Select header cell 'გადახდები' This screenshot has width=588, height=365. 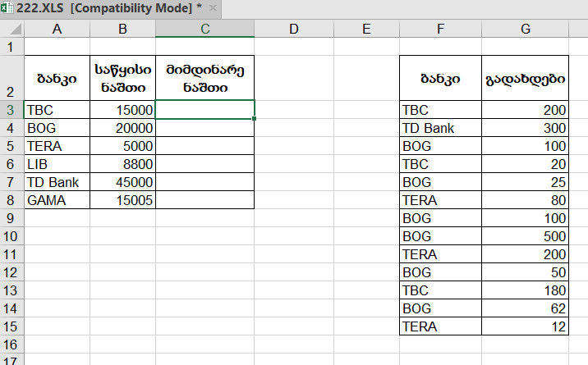(526, 78)
